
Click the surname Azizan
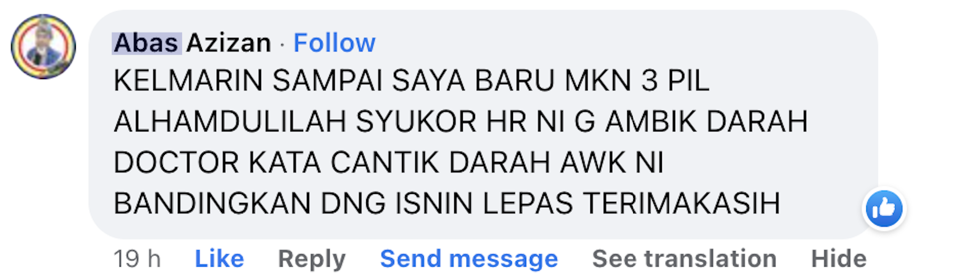(x=229, y=43)
